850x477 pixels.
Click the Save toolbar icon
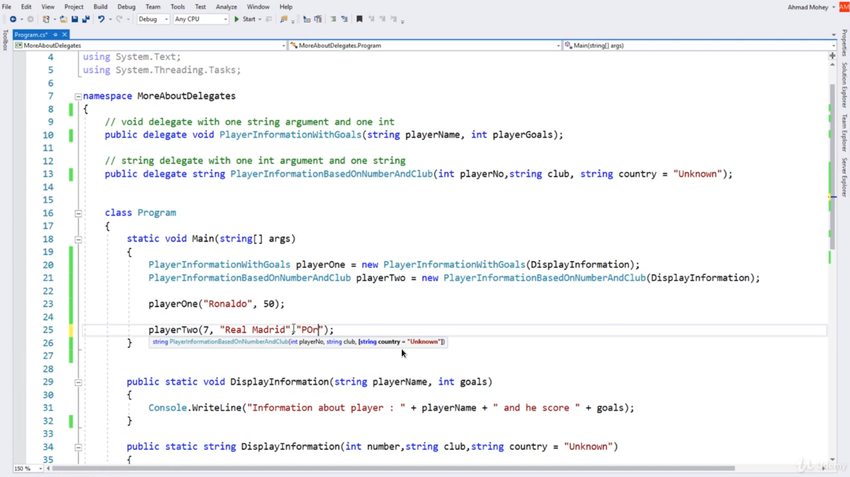click(75, 19)
